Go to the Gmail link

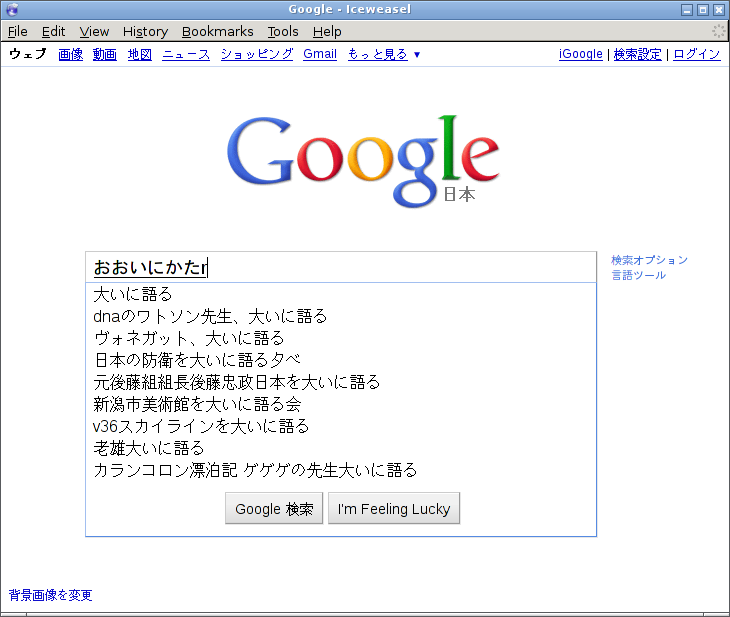[x=320, y=54]
